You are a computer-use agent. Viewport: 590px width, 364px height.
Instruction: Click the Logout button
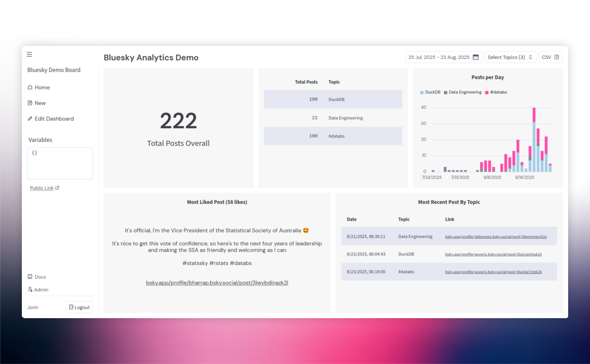coord(79,307)
